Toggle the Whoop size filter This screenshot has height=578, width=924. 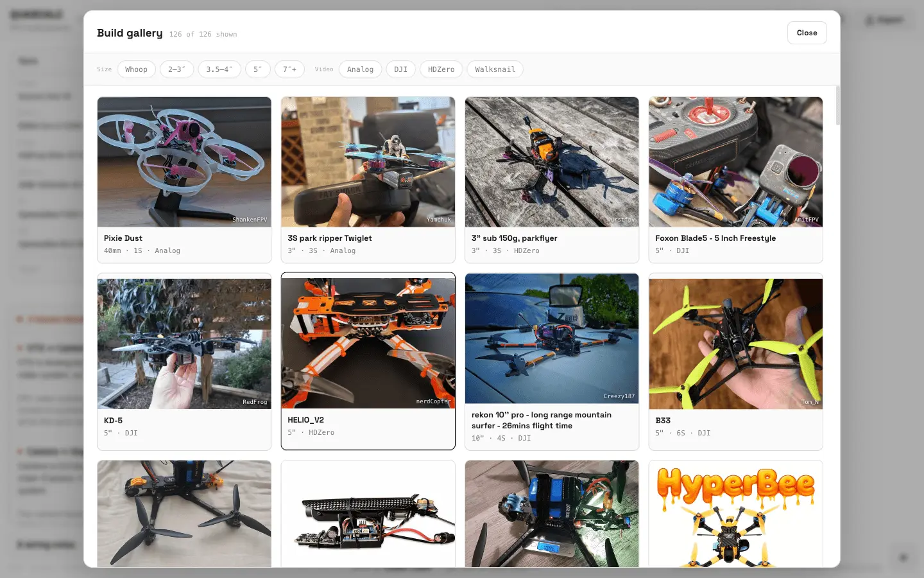point(136,69)
